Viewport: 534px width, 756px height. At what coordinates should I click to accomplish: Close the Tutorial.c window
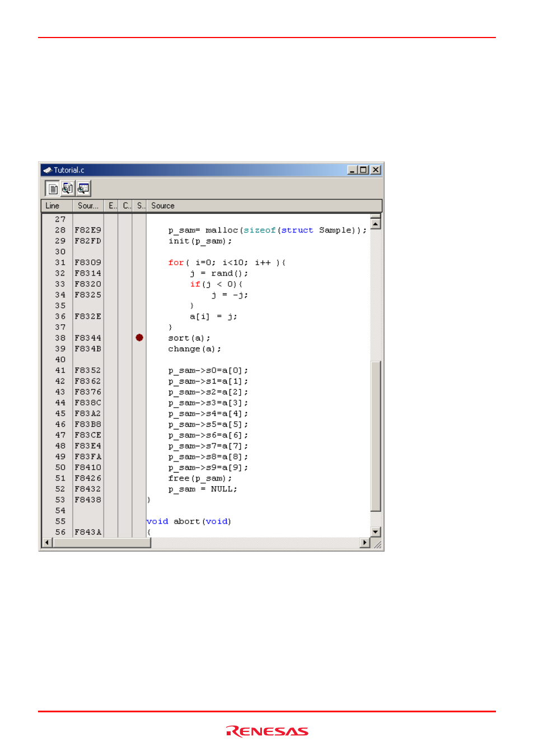point(376,170)
